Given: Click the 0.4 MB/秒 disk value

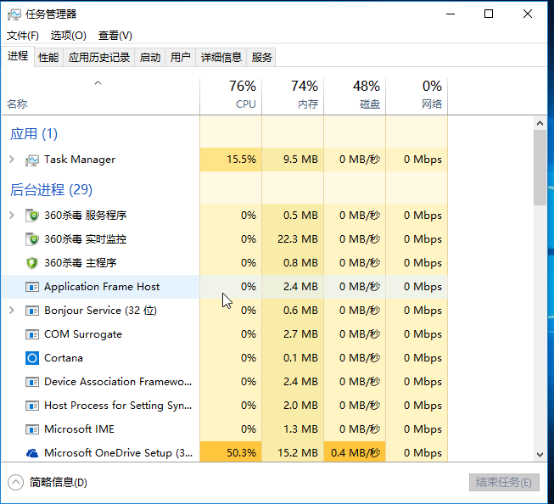Looking at the screenshot, I should [355, 453].
